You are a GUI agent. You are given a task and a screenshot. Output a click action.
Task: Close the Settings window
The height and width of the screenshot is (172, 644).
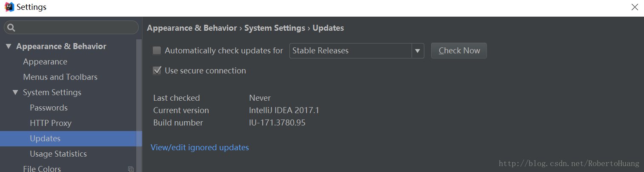click(x=635, y=7)
